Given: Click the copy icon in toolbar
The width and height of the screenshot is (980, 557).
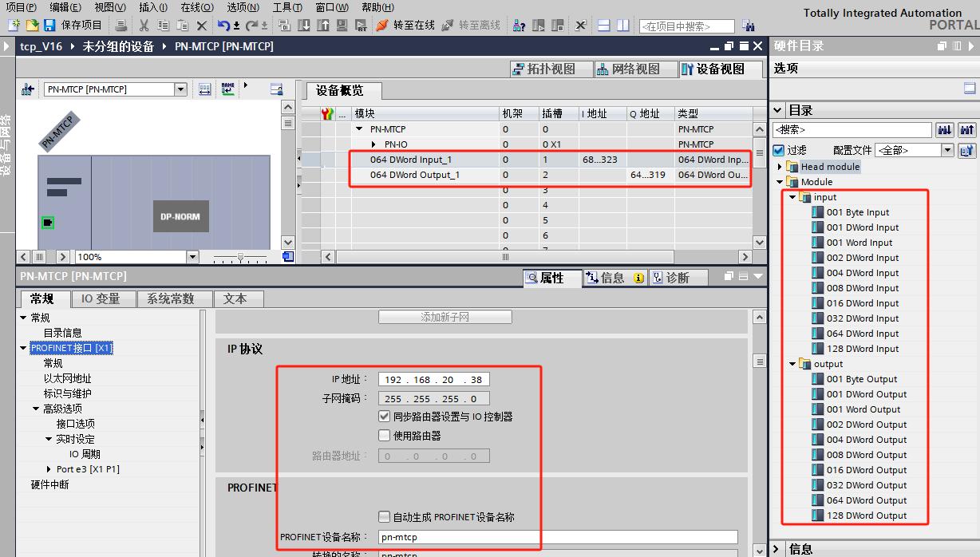Looking at the screenshot, I should (x=164, y=26).
